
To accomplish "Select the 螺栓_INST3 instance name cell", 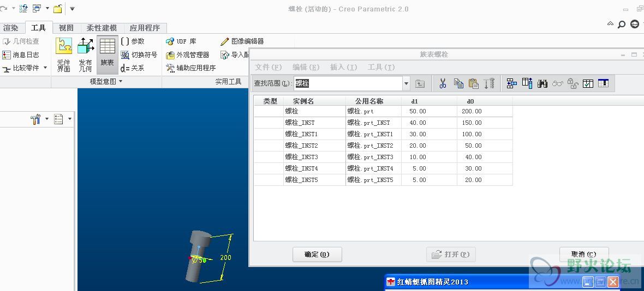I will [x=314, y=157].
